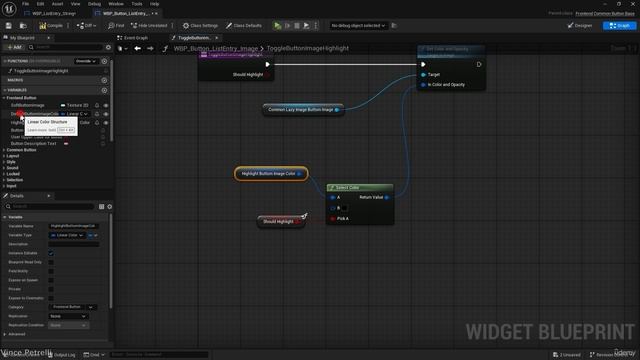640x360 pixels.
Task: Toggle visibility eye for Linear Color dropdown variable
Action: click(106, 114)
